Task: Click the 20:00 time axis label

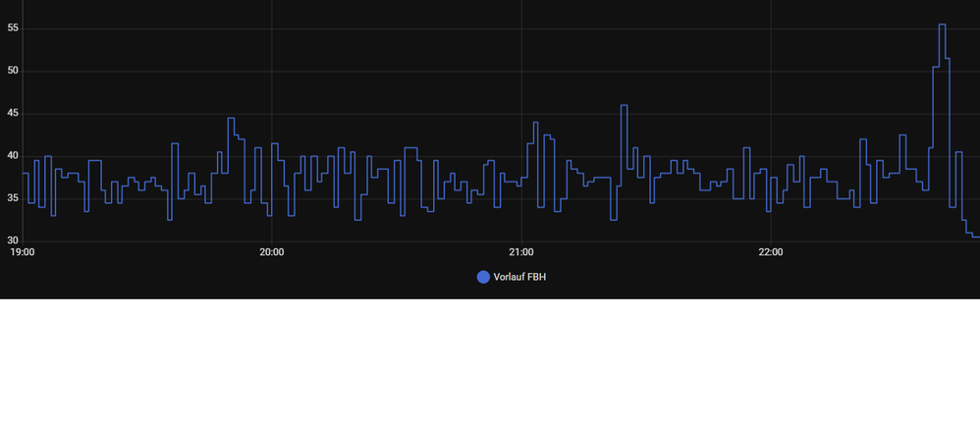Action: point(271,252)
